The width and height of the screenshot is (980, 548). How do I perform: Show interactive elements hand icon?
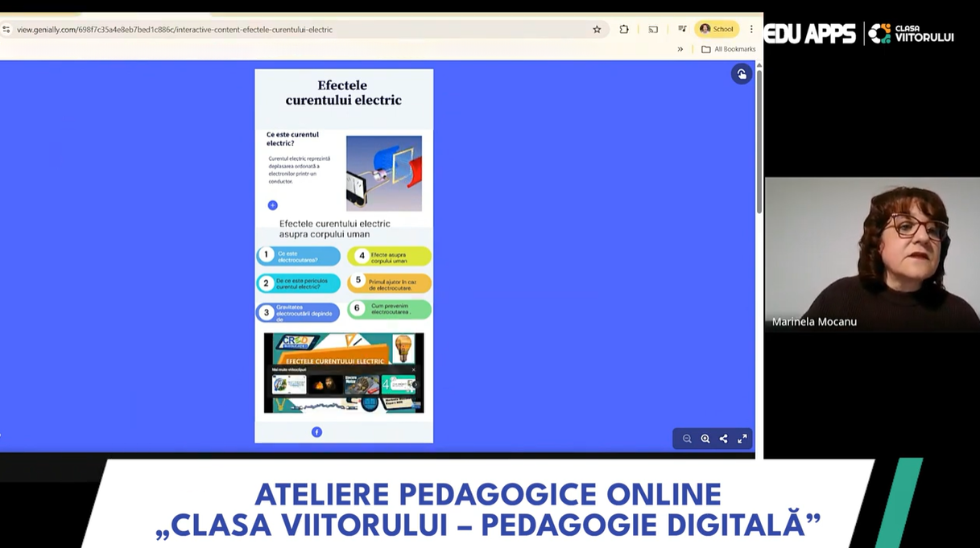(x=742, y=74)
